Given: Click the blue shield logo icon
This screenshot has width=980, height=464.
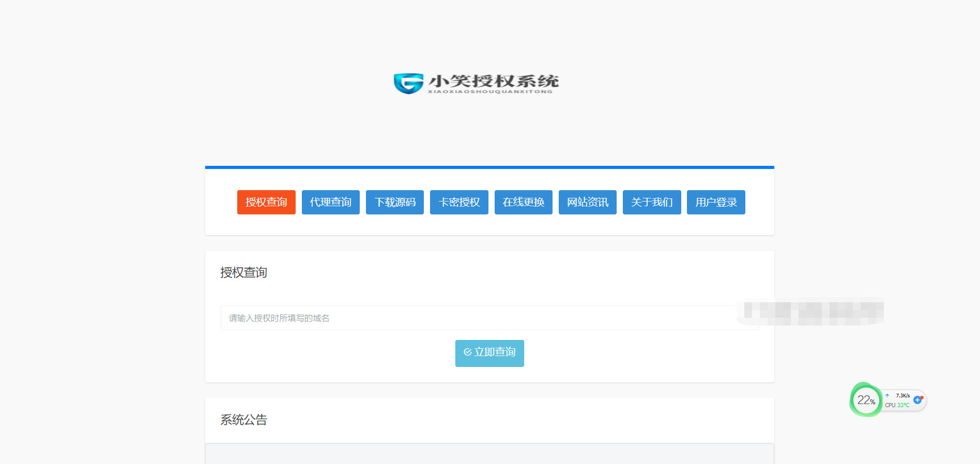Looking at the screenshot, I should 408,83.
